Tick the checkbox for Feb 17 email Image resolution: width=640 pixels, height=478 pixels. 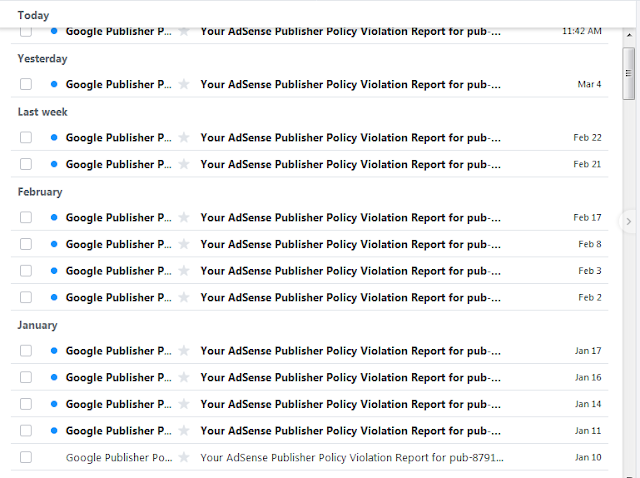pos(26,218)
